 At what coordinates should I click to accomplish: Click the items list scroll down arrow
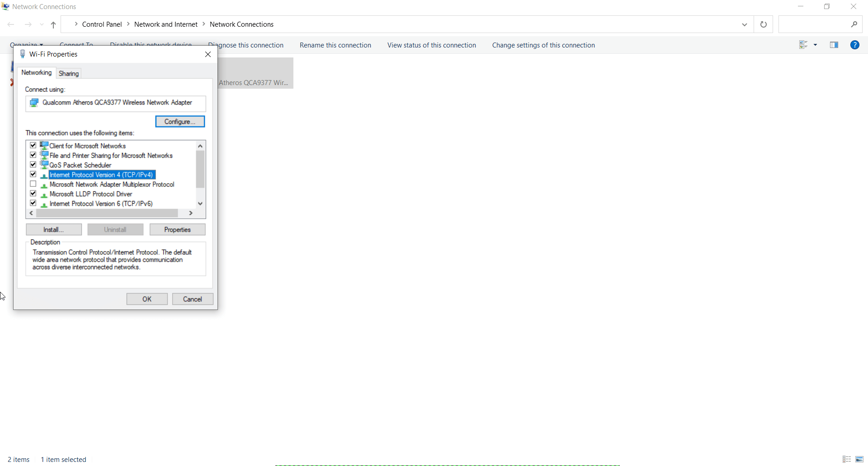(200, 204)
